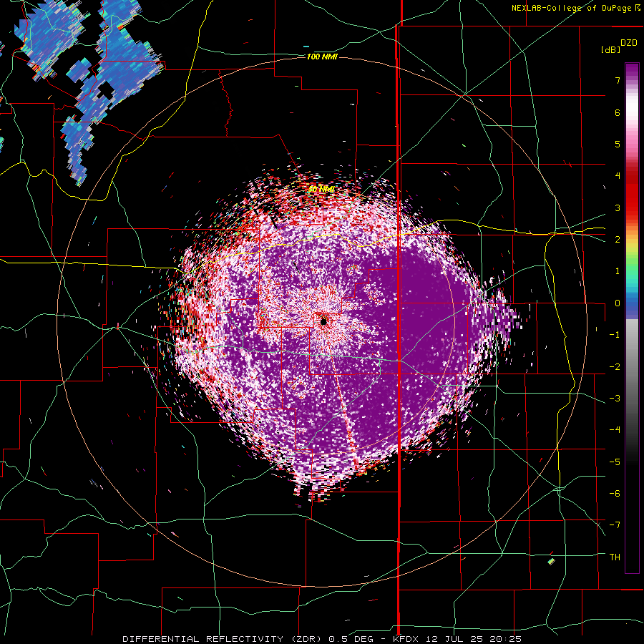The image size is (644, 644).
Task: Click the -2 value on the color scale
Action: [615, 367]
